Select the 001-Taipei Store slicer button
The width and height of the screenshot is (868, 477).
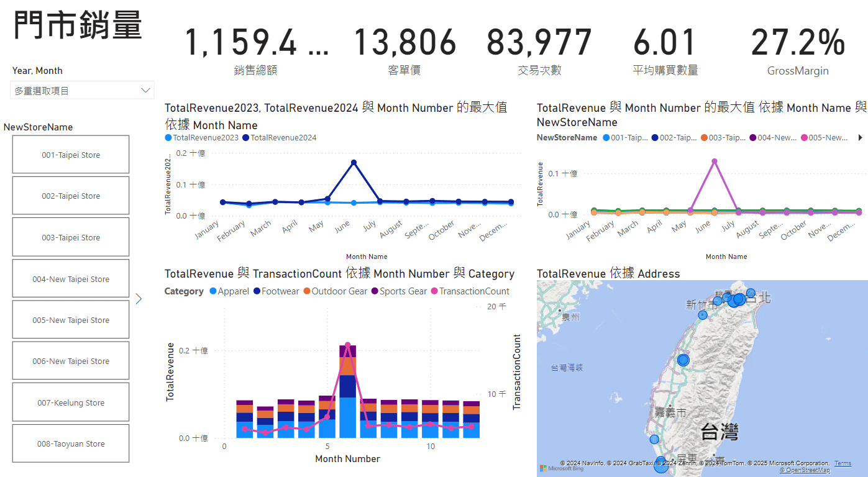71,155
